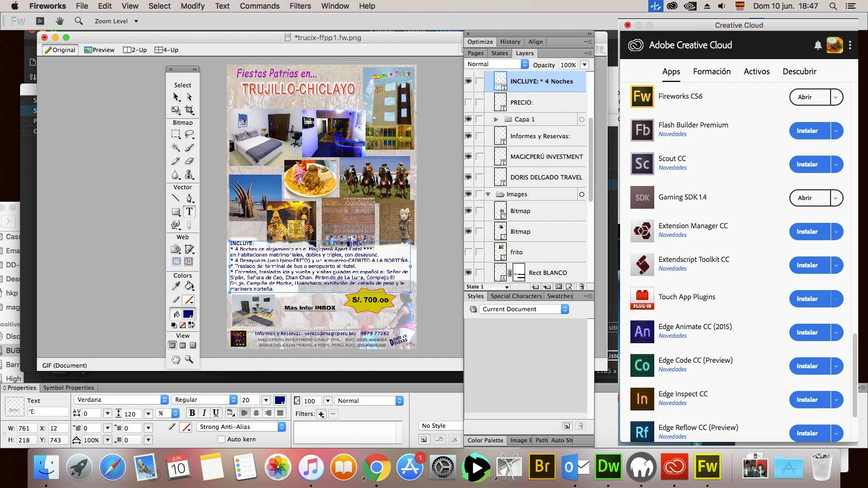Open the Strong Anti-Alias dropdown
The height and width of the screenshot is (488, 868).
(x=241, y=427)
